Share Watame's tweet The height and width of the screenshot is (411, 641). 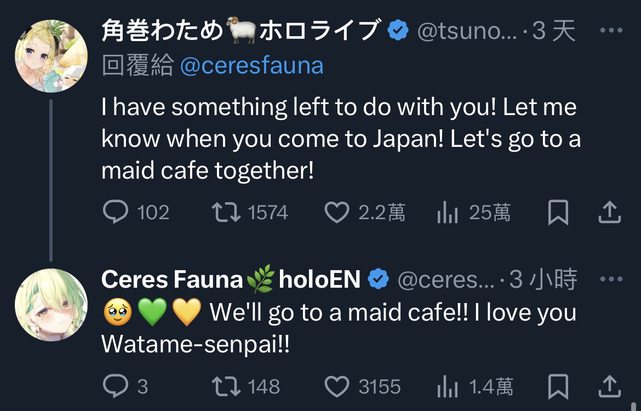(x=609, y=212)
